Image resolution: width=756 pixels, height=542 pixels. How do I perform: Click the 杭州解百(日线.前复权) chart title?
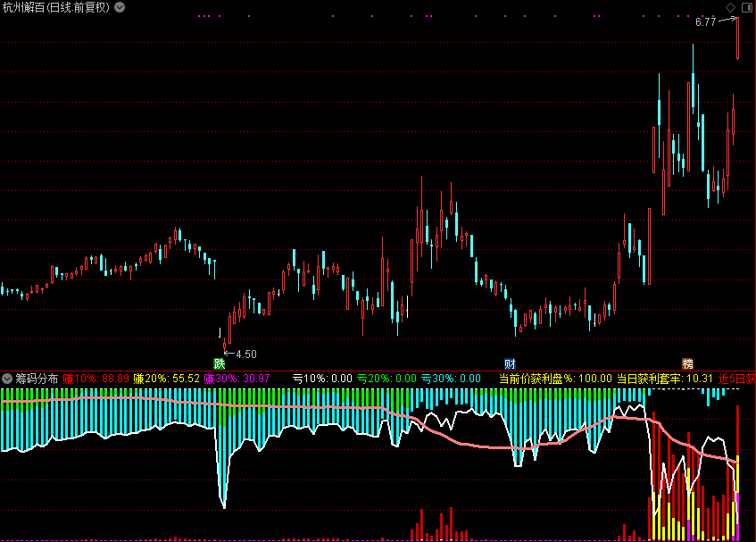point(56,7)
